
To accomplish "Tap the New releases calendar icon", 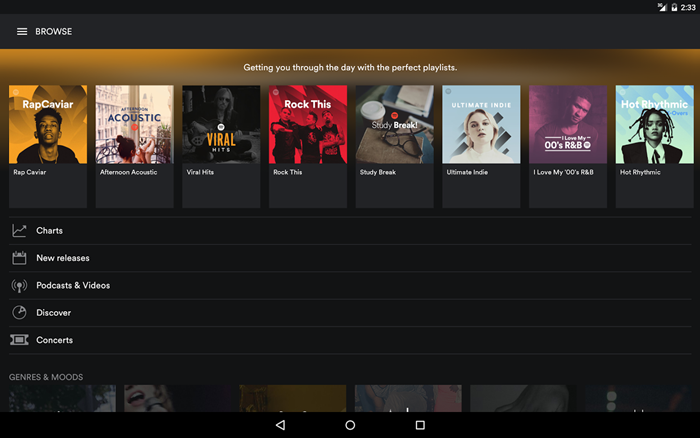I will (x=19, y=258).
